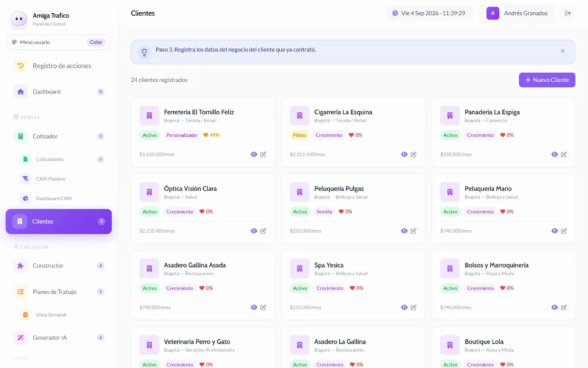
Task: Click building icon on Panadería La Espiga
Action: tap(450, 115)
